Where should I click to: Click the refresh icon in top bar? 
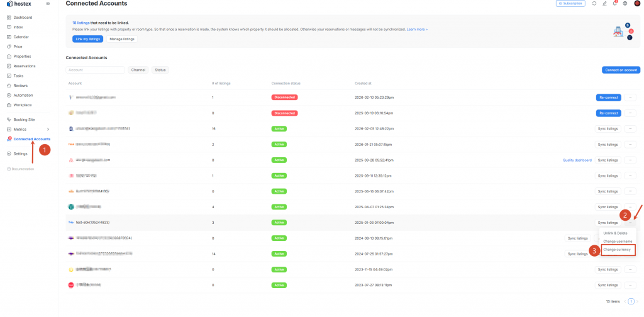point(594,4)
